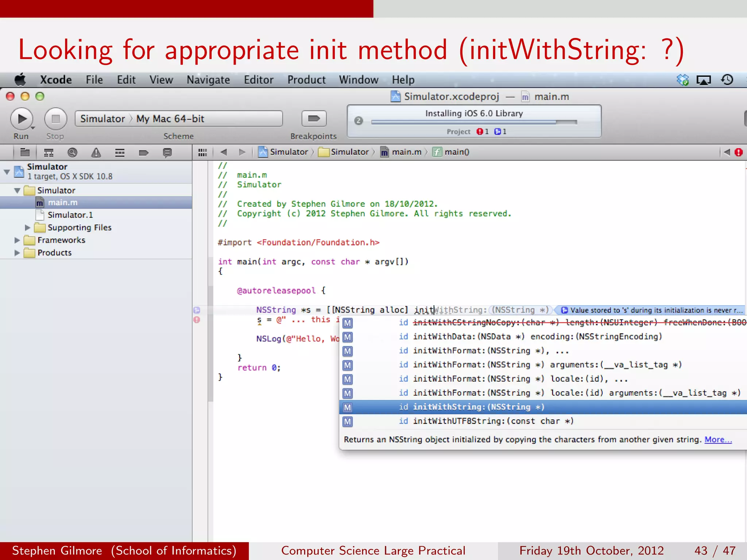747x560 pixels.
Task: Select initWithFormat: arguments: completion
Action: (543, 365)
